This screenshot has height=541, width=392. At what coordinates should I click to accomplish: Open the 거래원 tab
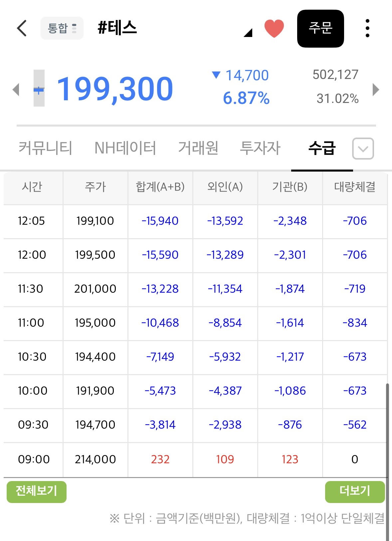coord(198,148)
